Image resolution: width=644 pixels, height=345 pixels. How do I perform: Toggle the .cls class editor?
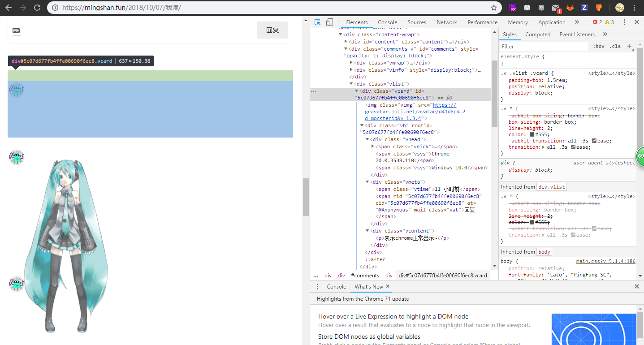pyautogui.click(x=615, y=46)
